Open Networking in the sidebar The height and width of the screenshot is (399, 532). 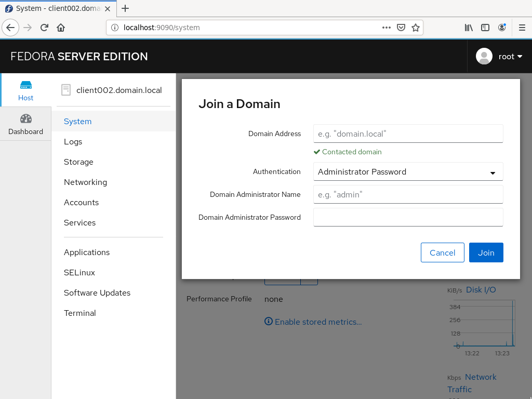114,182
